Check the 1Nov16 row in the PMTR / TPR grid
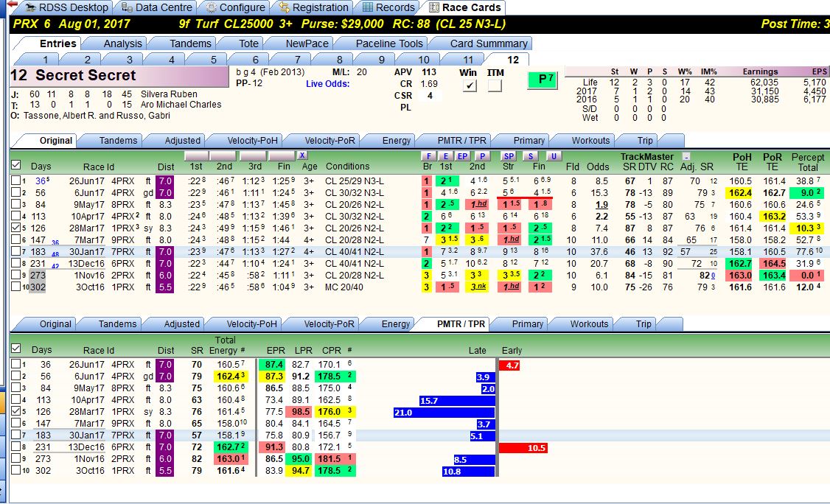Viewport: 830px width, 504px height. click(x=16, y=458)
